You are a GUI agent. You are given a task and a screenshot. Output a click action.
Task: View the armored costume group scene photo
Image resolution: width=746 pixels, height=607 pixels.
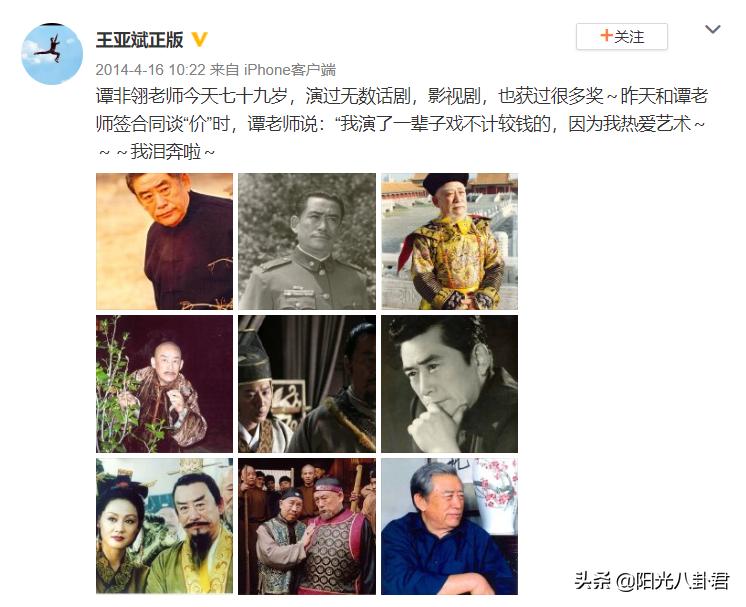[307, 526]
